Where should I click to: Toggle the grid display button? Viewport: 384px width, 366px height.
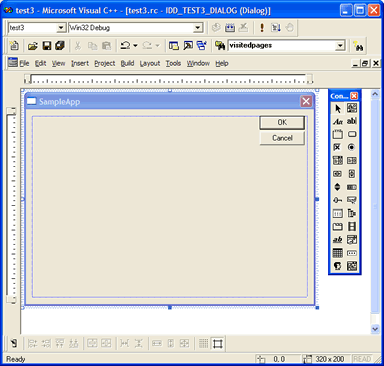tap(204, 343)
